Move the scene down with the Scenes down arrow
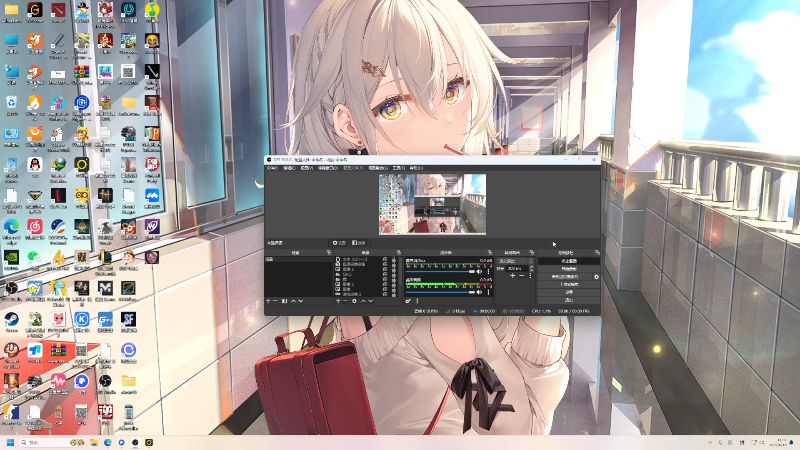The height and width of the screenshot is (450, 800). pyautogui.click(x=301, y=301)
